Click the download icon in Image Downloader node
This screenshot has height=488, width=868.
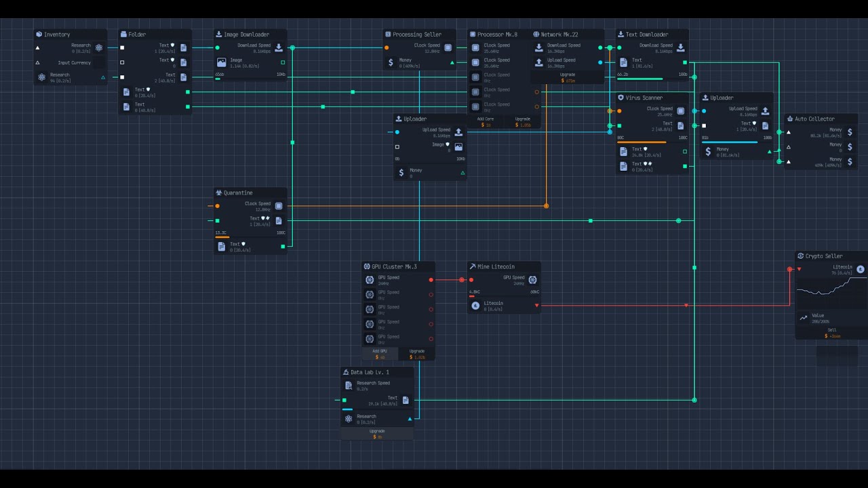(x=279, y=47)
